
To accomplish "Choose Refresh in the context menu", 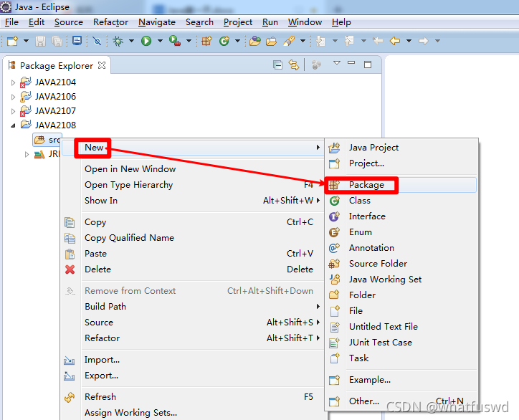I will pyautogui.click(x=192, y=396).
